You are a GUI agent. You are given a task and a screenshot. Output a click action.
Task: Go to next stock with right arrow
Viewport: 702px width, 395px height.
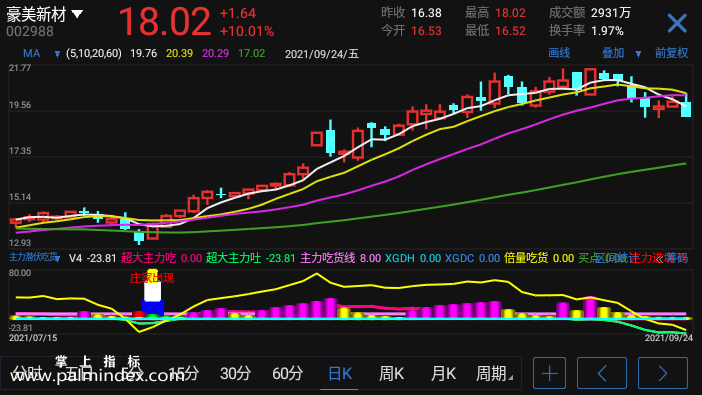pyautogui.click(x=663, y=373)
